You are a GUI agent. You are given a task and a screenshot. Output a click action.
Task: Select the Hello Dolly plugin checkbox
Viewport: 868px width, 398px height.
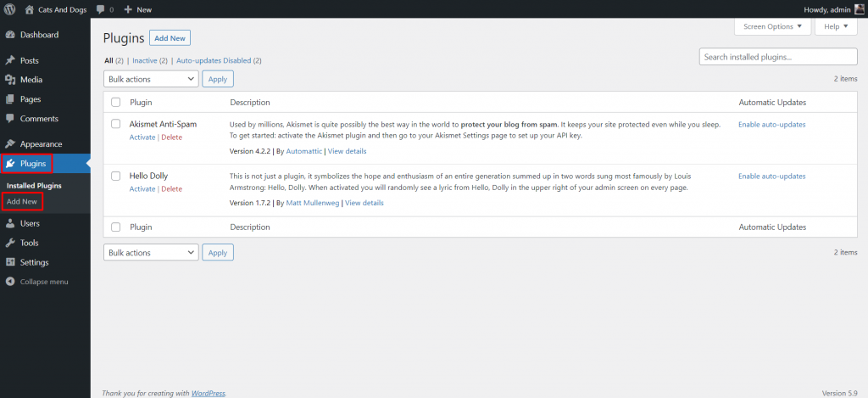click(116, 176)
